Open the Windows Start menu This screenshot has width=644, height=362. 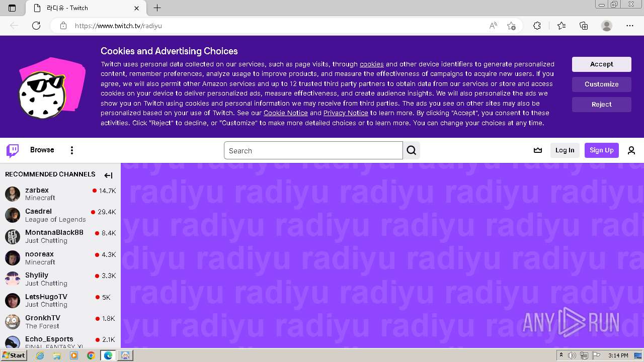pyautogui.click(x=14, y=355)
